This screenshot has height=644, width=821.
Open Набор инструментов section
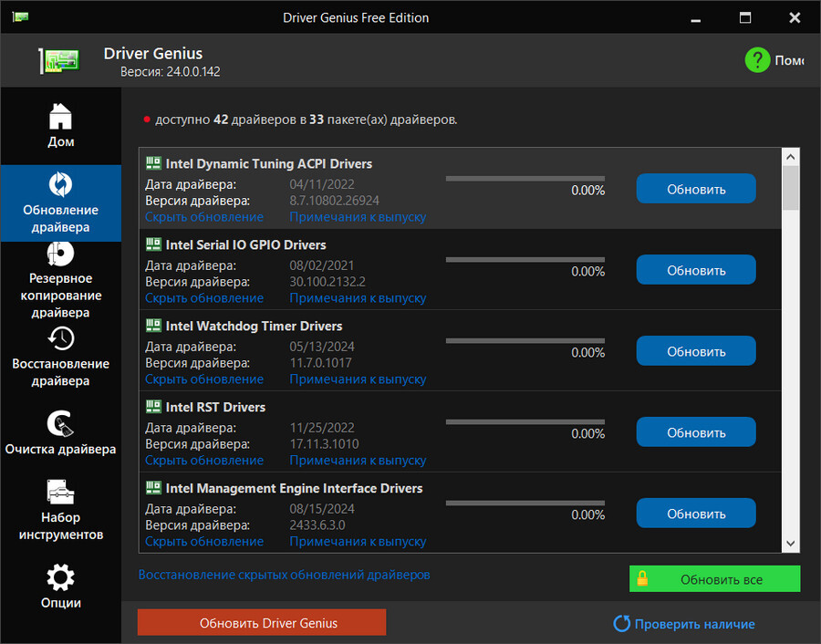pos(61,511)
